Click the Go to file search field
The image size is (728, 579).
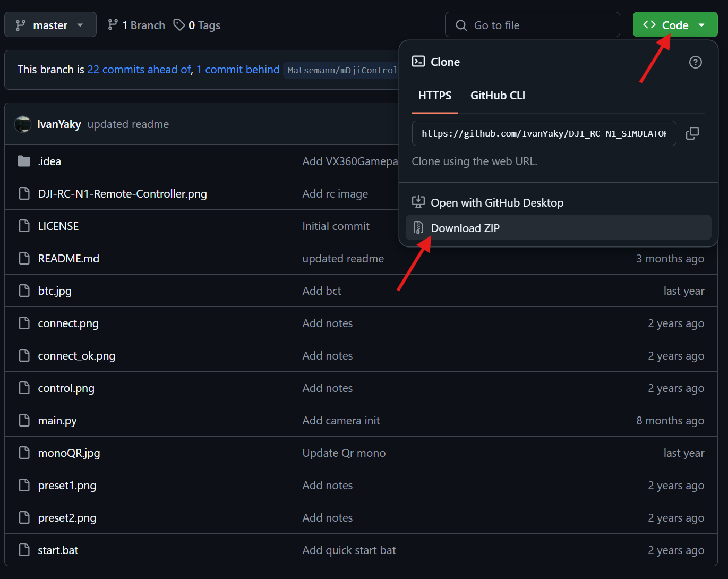[x=542, y=25]
